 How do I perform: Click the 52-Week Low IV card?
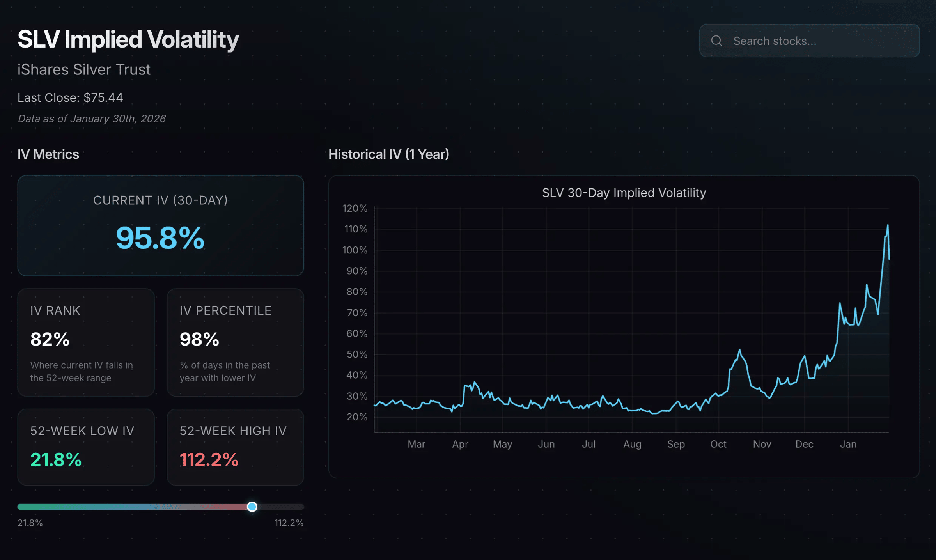click(x=86, y=447)
